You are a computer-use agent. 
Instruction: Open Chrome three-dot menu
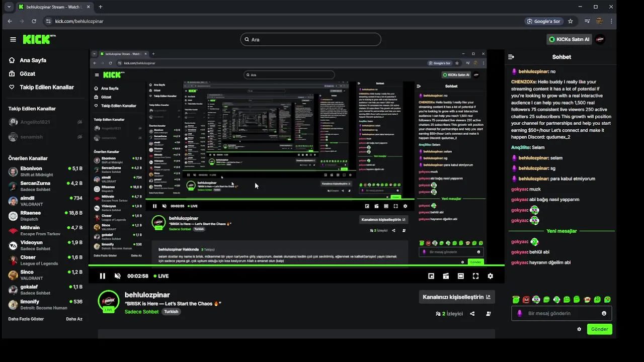tap(611, 21)
